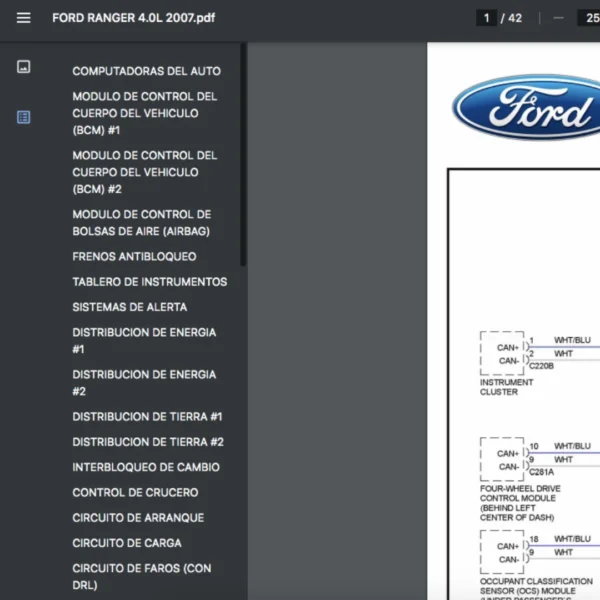The image size is (600, 600).
Task: Open DISTRIBUCION DE TIERRA #2 bookmark
Action: [x=148, y=442]
